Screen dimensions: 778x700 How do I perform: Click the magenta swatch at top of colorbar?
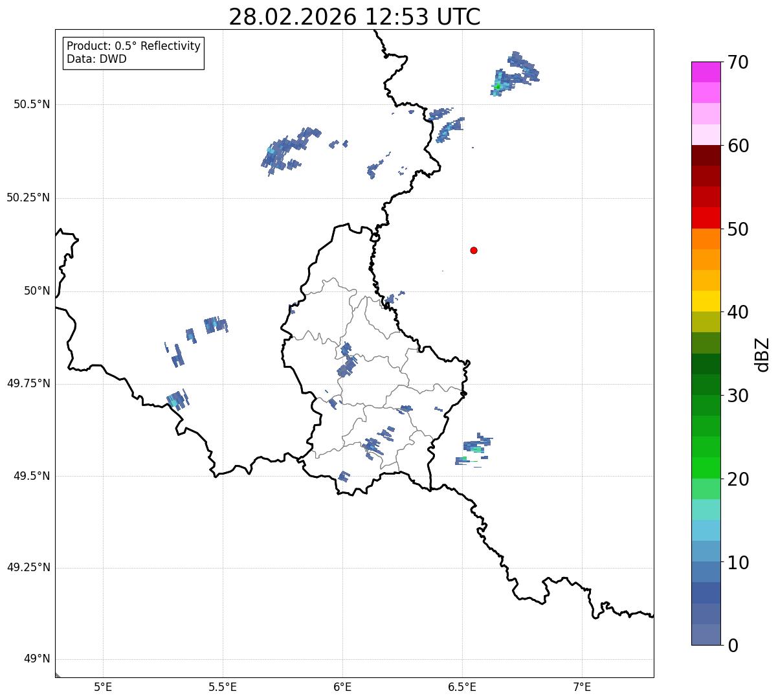pyautogui.click(x=706, y=72)
